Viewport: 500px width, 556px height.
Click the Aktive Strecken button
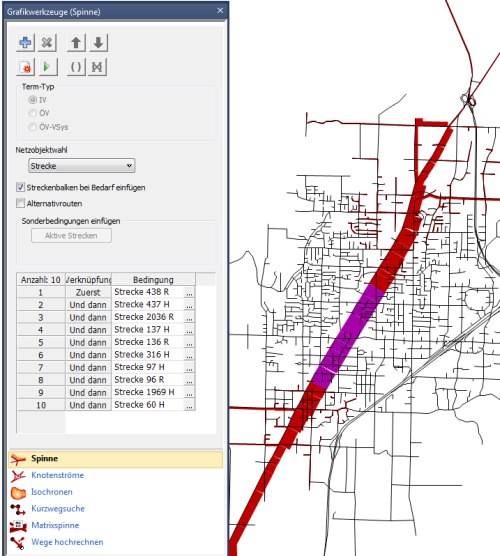click(71, 236)
